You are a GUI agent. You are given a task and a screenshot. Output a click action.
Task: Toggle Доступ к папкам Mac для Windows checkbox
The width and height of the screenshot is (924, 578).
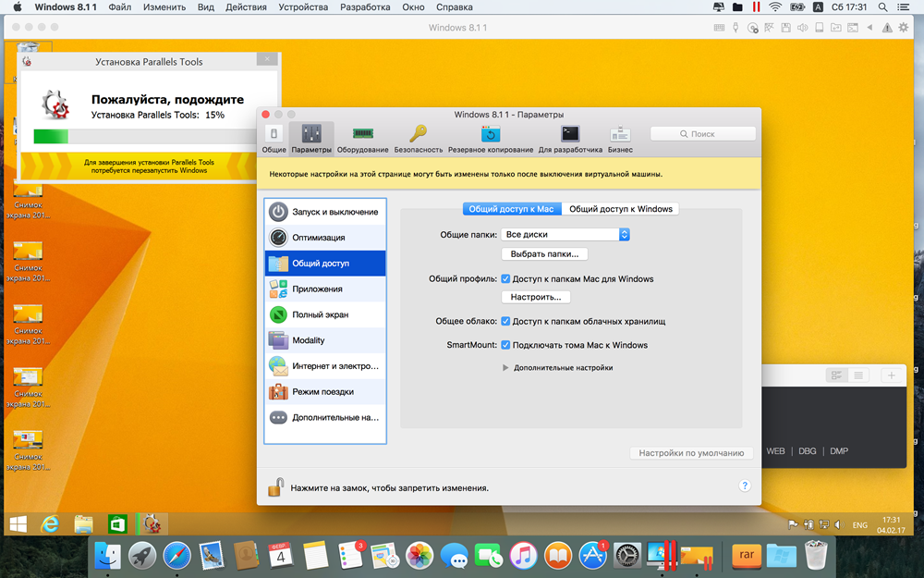pyautogui.click(x=505, y=279)
